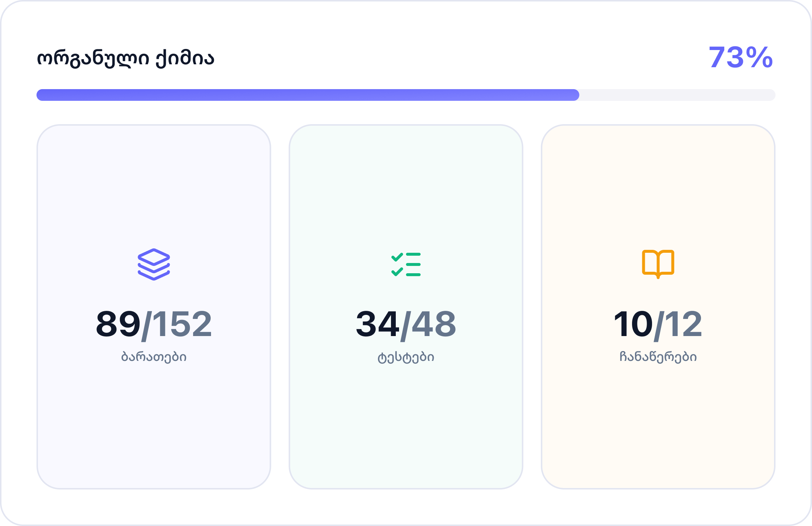Click the total 12 notes number
The image size is (812, 526).
[683, 324]
